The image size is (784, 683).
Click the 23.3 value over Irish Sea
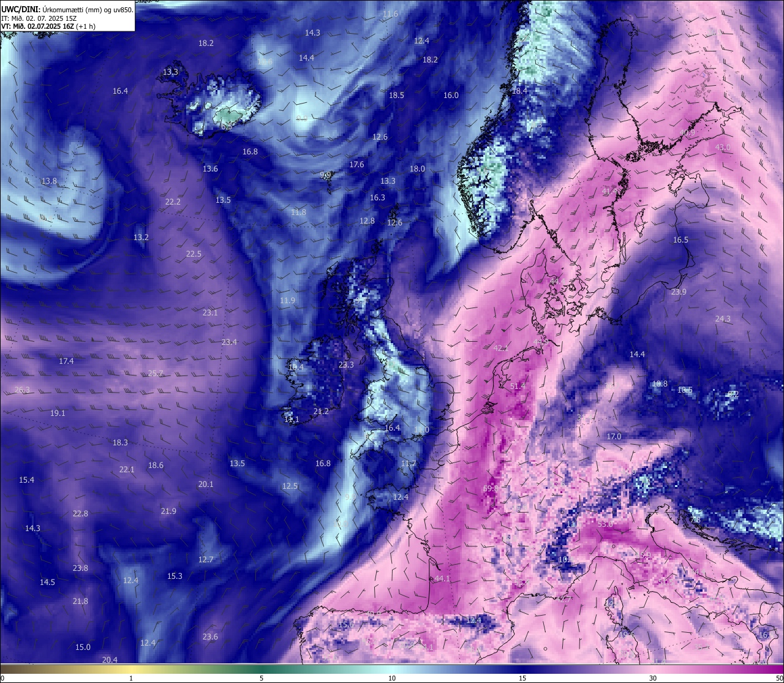point(346,364)
